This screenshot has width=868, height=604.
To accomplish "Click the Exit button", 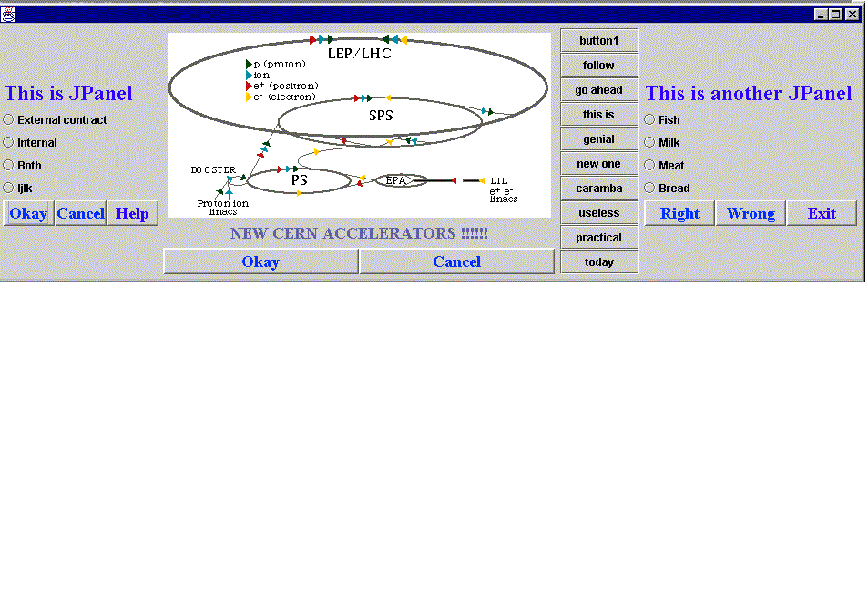I will (x=822, y=213).
